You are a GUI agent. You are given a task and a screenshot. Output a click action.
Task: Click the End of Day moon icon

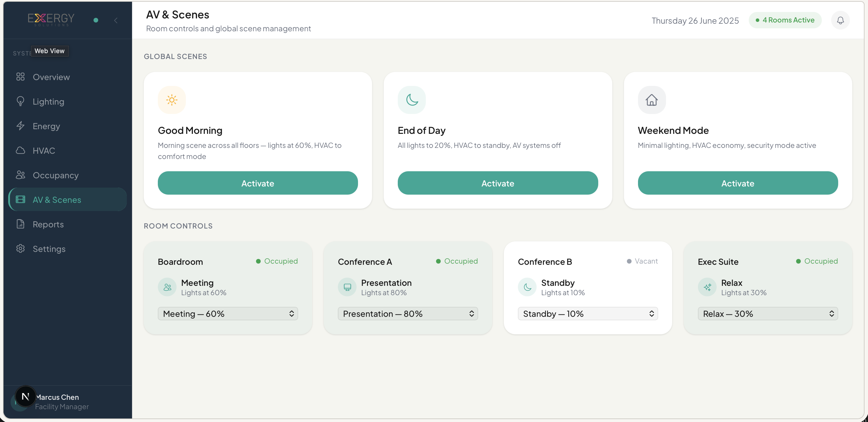click(412, 100)
